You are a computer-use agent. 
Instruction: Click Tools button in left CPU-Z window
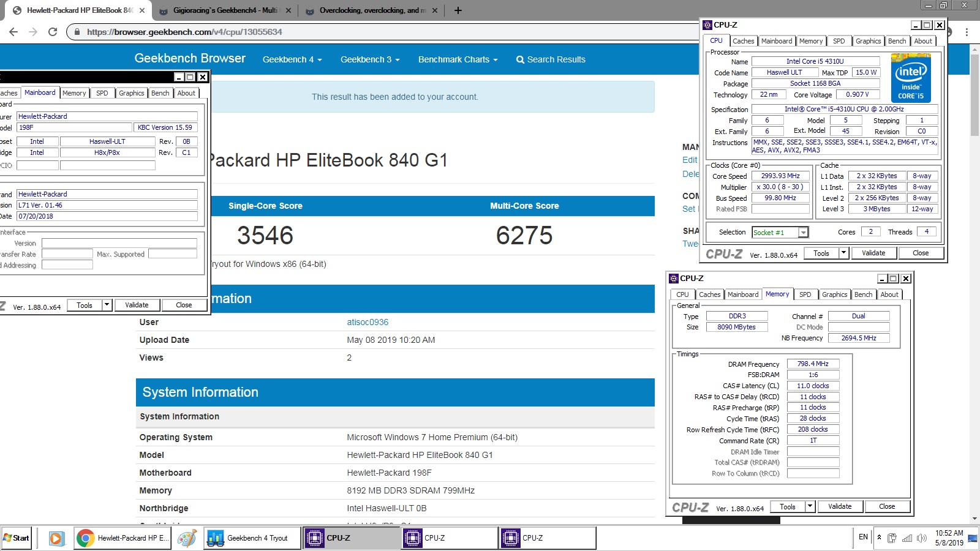pos(85,305)
